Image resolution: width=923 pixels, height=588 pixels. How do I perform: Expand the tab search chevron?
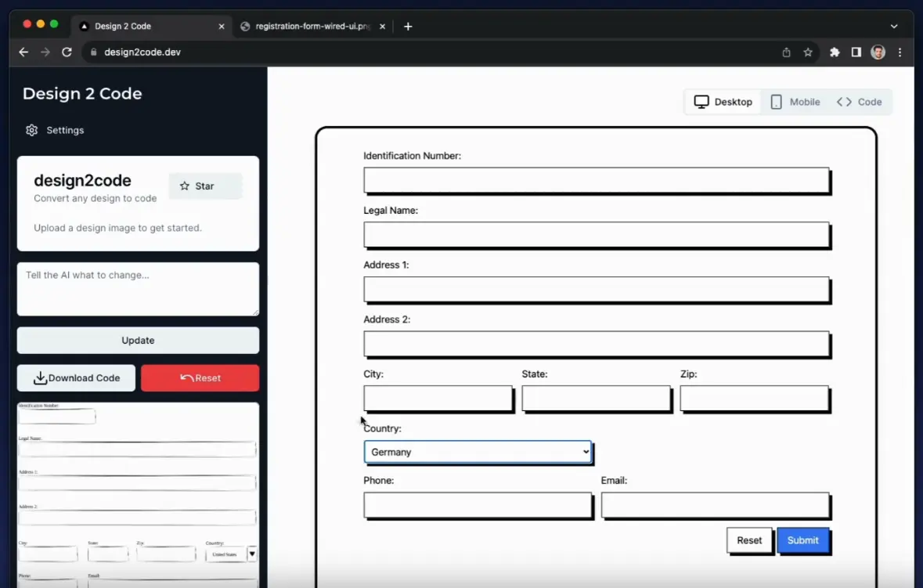click(894, 27)
